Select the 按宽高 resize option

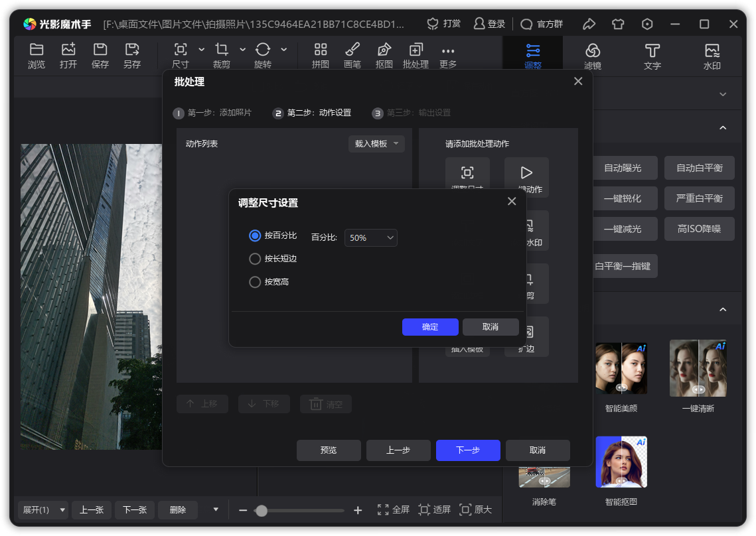[254, 281]
